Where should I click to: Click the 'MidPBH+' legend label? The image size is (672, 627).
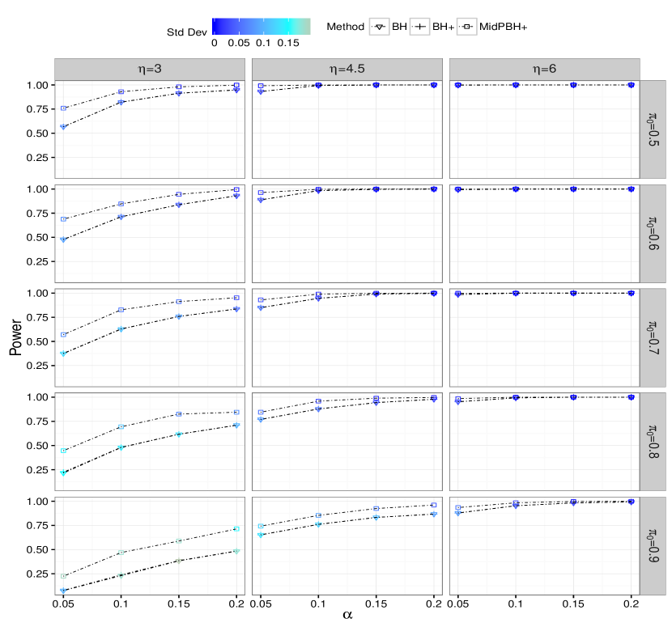pyautogui.click(x=503, y=27)
